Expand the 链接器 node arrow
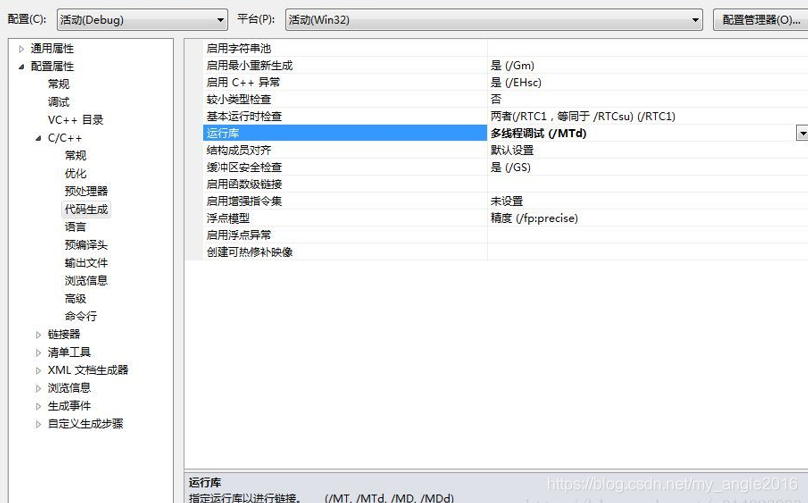Screen dimensions: 808x503 click(x=38, y=334)
